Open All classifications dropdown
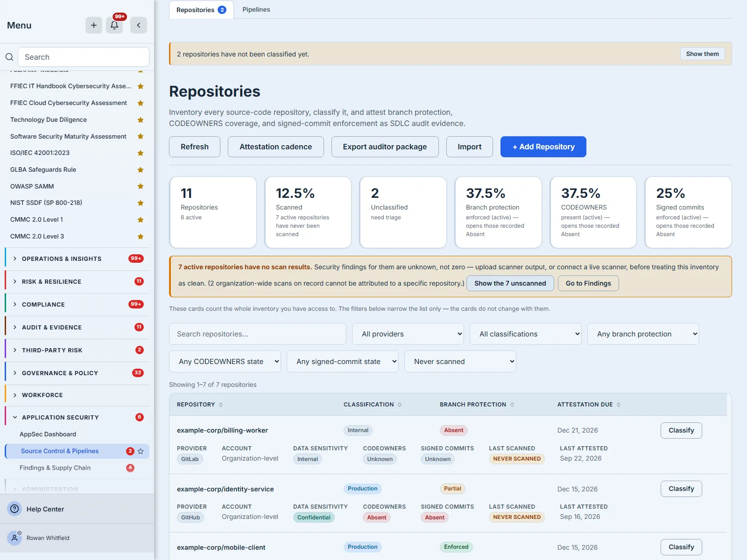 [526, 334]
